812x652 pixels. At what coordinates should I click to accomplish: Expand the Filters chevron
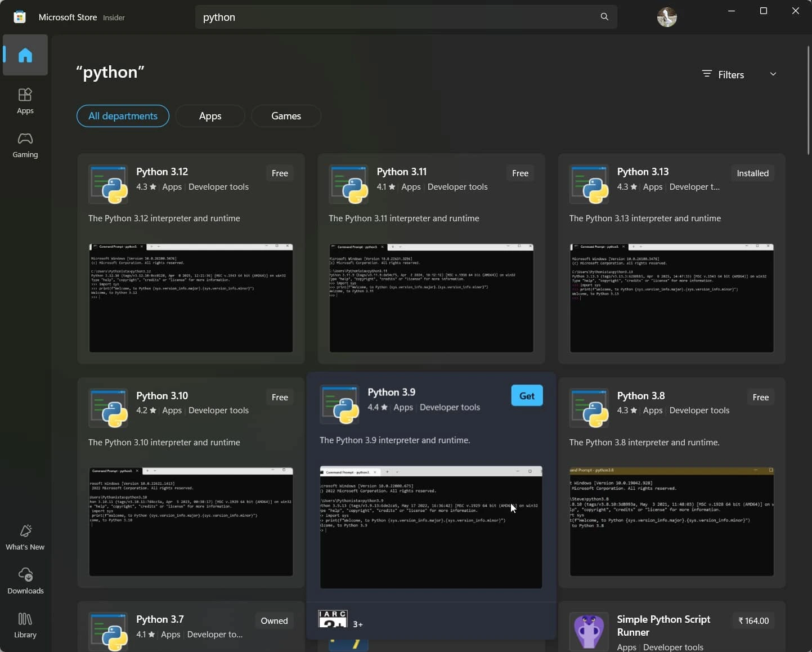[773, 74]
